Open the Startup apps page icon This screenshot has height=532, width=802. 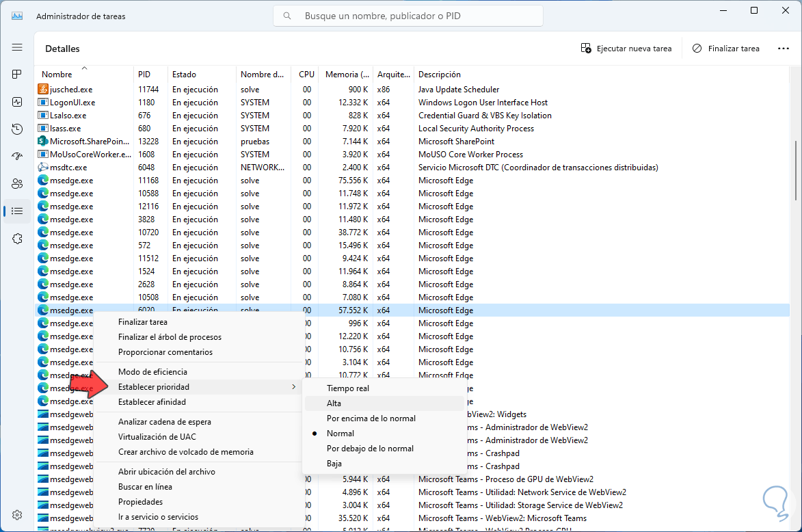pos(17,157)
